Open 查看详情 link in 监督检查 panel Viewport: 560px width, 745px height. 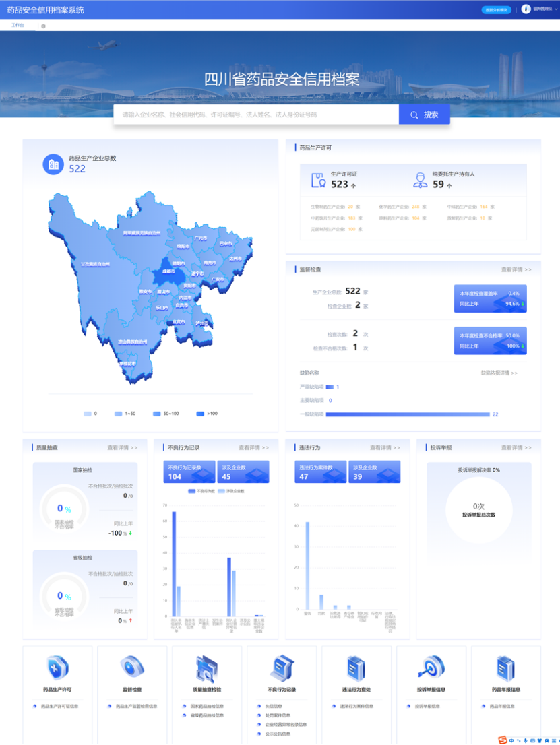point(516,269)
